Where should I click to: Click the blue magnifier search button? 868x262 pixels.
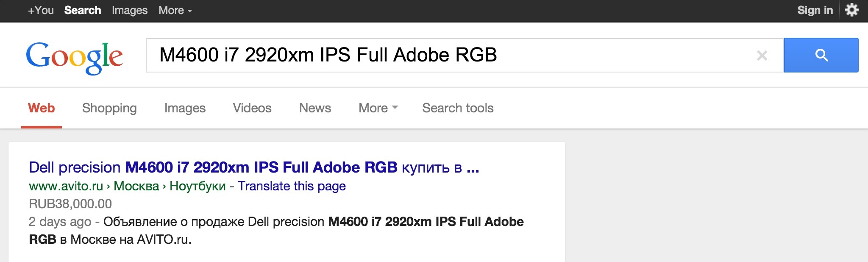pos(821,55)
